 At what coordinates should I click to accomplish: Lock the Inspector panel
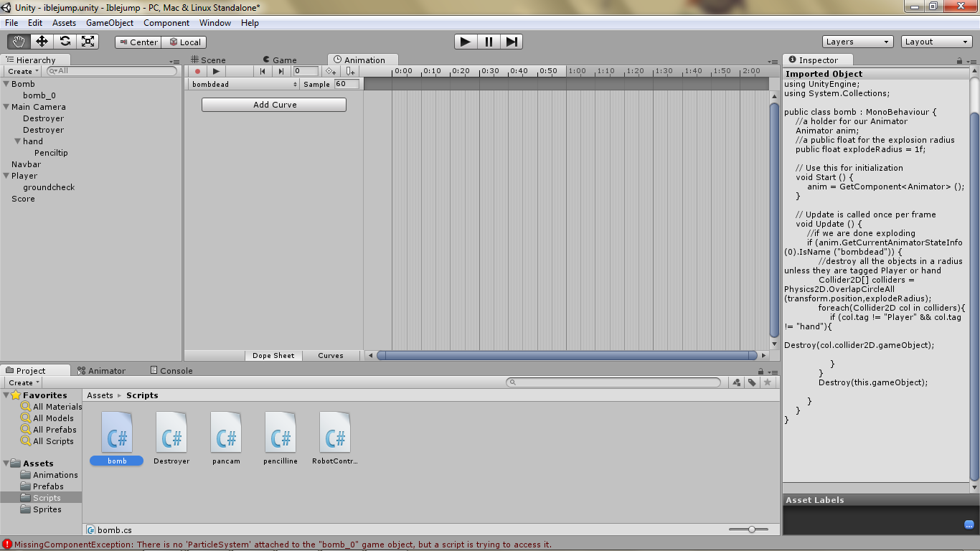point(961,62)
